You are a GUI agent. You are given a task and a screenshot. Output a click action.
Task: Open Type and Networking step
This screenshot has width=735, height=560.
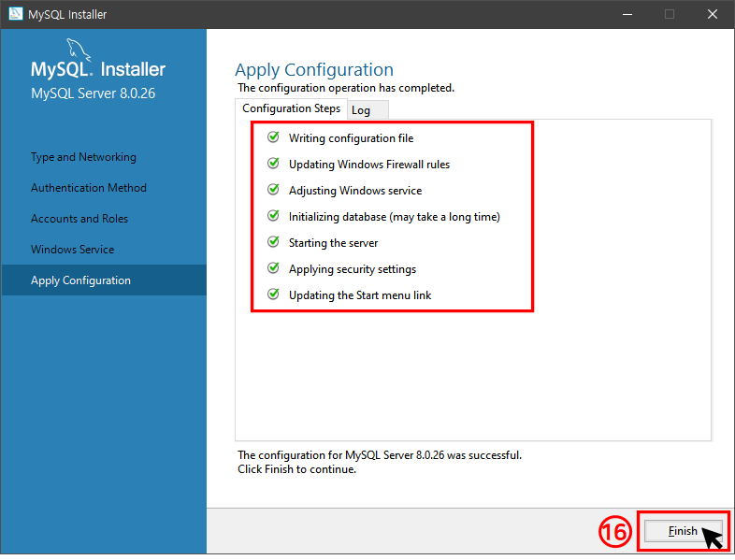(83, 157)
